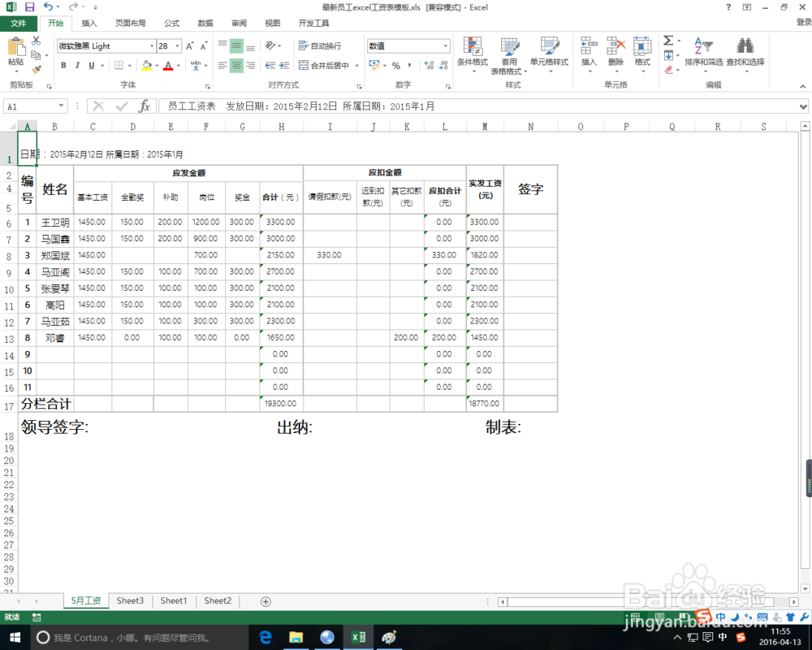Open 套用表格格式 table styles
The height and width of the screenshot is (650, 812).
[508, 55]
